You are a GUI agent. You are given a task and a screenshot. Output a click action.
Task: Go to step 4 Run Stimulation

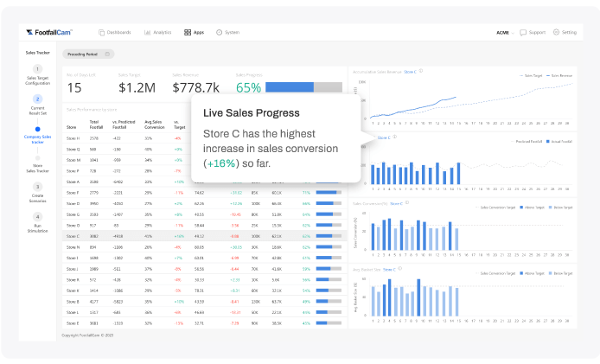[37, 223]
